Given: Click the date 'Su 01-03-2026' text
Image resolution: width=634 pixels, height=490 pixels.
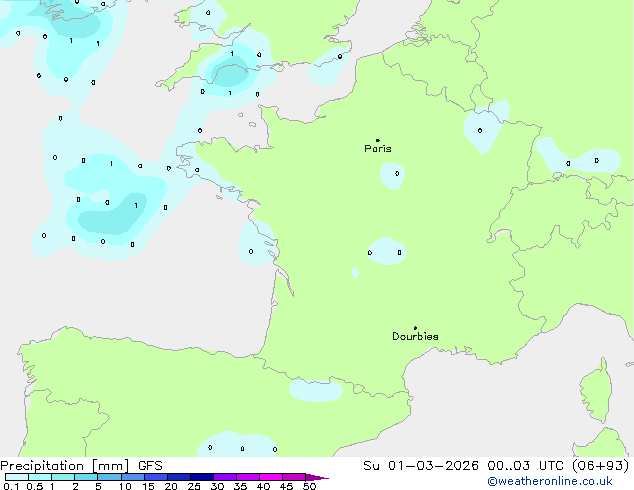Looking at the screenshot, I should point(421,466).
